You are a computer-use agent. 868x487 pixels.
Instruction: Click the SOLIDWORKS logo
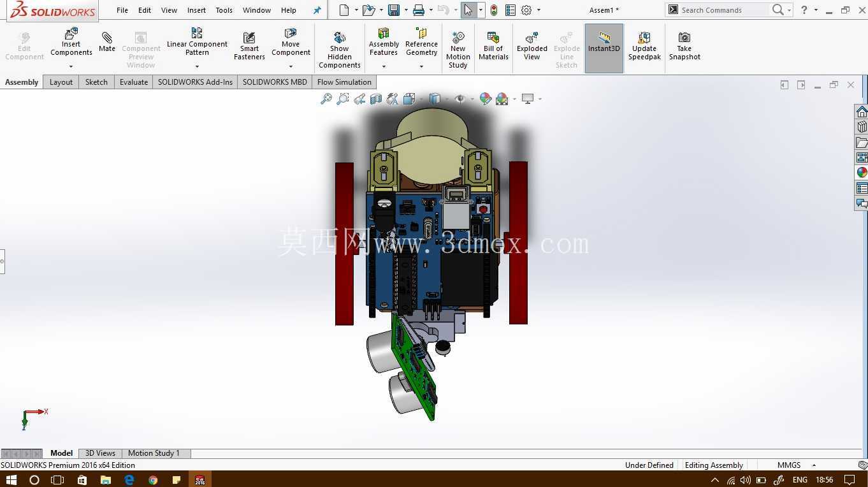pos(52,11)
